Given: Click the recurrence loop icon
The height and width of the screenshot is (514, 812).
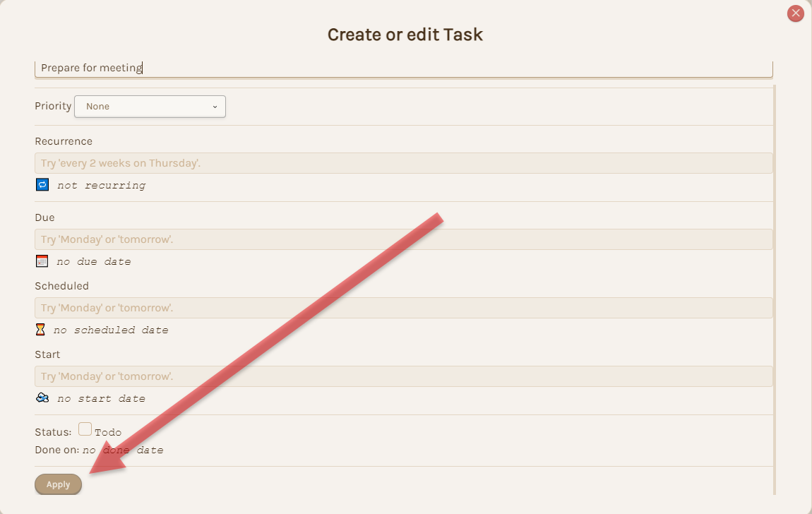Looking at the screenshot, I should [42, 184].
